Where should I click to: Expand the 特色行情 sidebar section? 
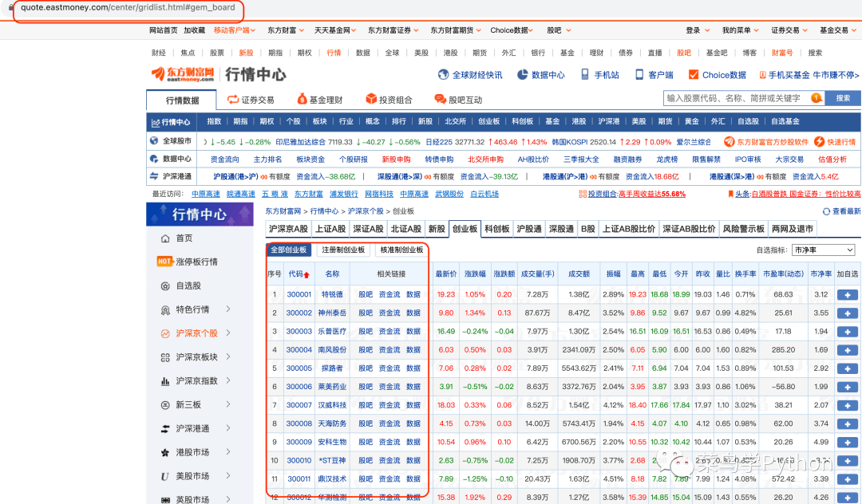[x=227, y=309]
